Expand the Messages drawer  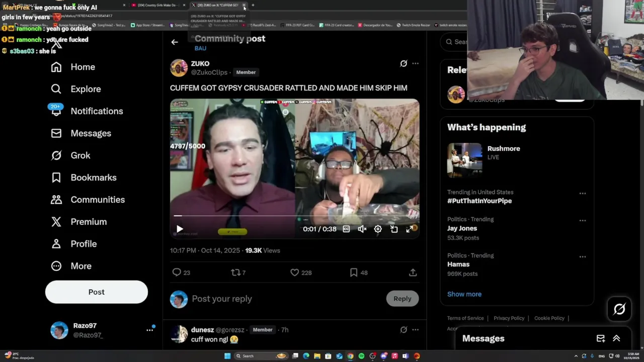(616, 338)
